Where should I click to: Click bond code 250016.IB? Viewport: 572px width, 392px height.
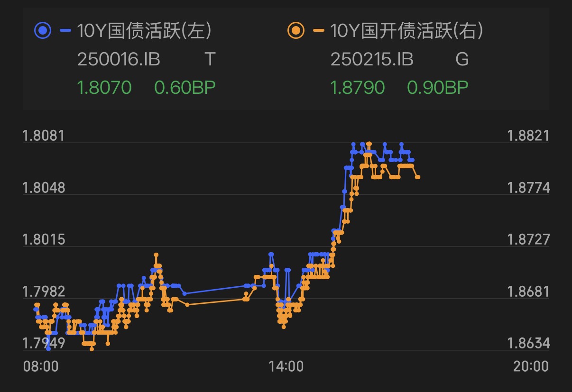(119, 60)
